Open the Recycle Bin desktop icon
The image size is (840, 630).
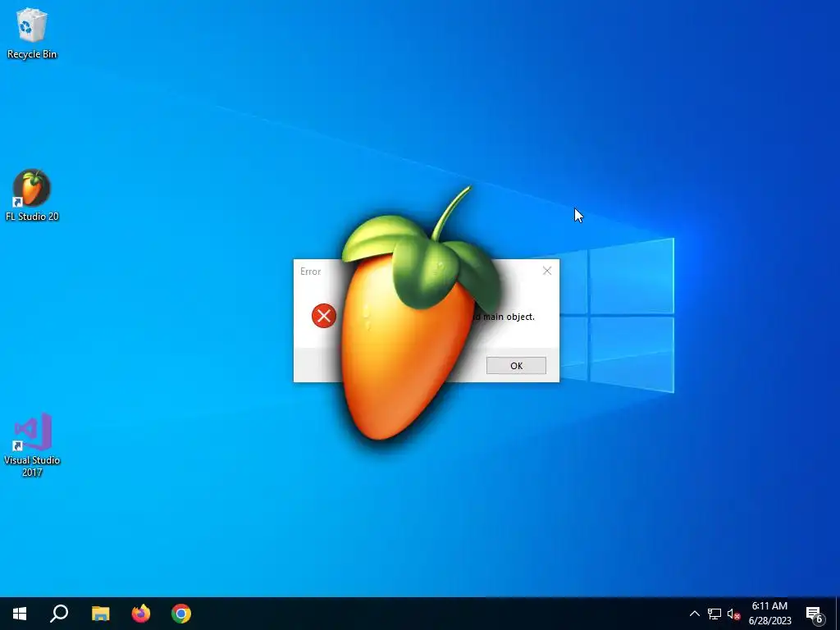(x=32, y=33)
